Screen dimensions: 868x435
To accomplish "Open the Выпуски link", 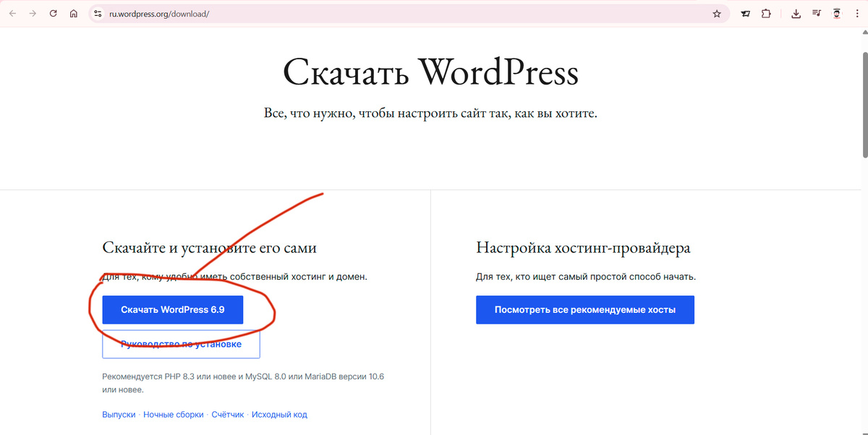I will (x=119, y=415).
